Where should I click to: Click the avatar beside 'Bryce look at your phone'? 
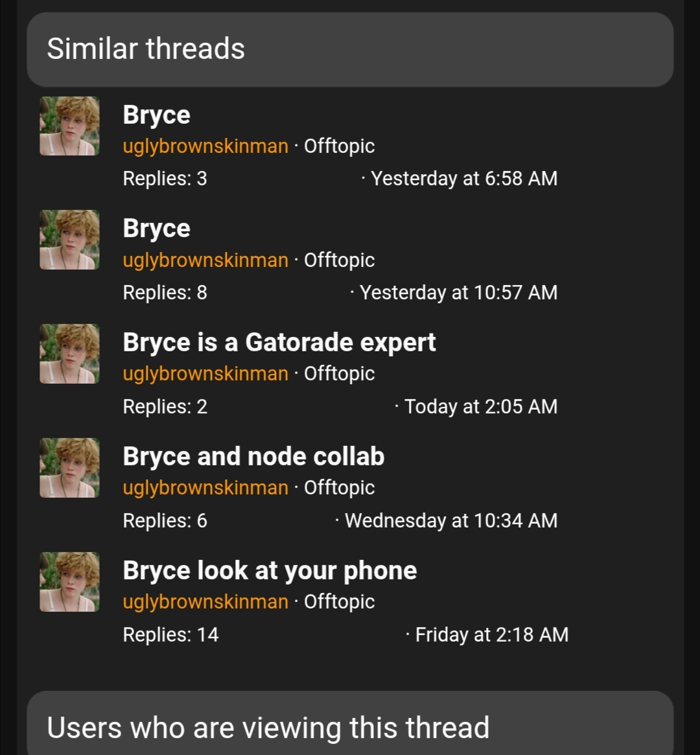pyautogui.click(x=68, y=582)
